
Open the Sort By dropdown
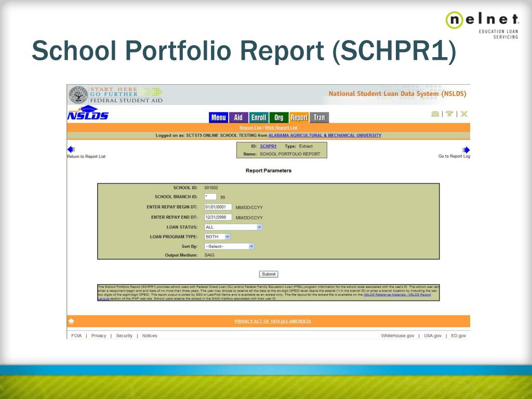[229, 246]
